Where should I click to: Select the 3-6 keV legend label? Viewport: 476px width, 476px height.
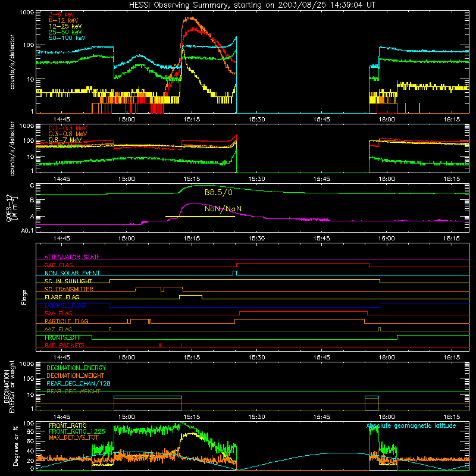[61, 14]
